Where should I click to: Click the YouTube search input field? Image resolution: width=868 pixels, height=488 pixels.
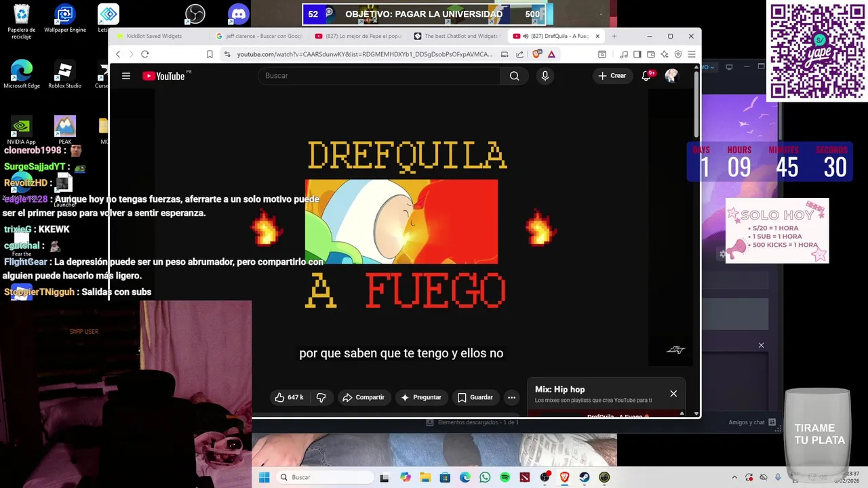pyautogui.click(x=378, y=76)
